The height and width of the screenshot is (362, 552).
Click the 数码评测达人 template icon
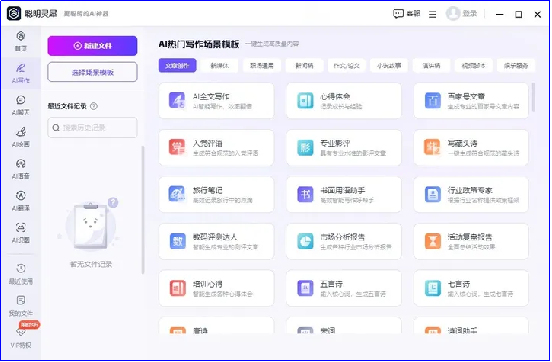tap(177, 241)
